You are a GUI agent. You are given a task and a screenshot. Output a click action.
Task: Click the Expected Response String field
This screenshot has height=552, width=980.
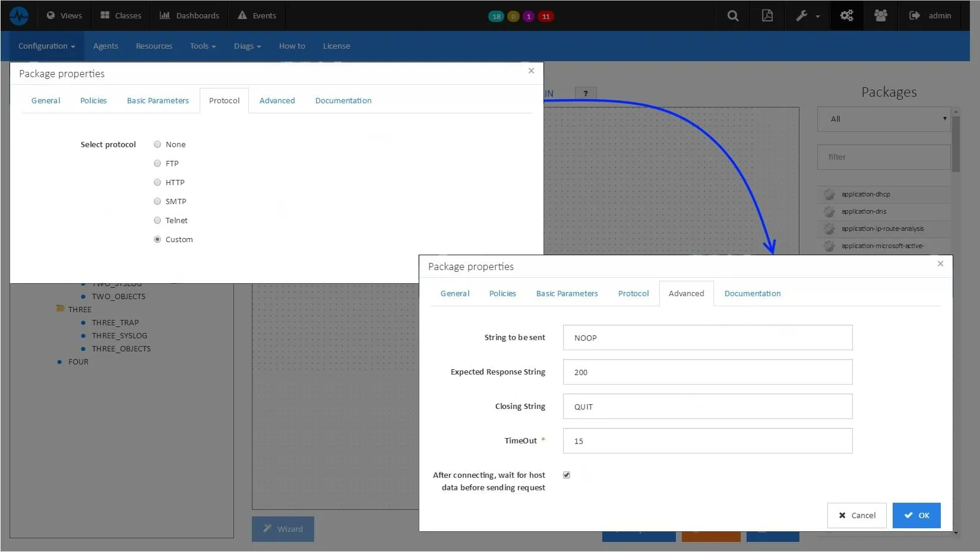click(x=707, y=372)
